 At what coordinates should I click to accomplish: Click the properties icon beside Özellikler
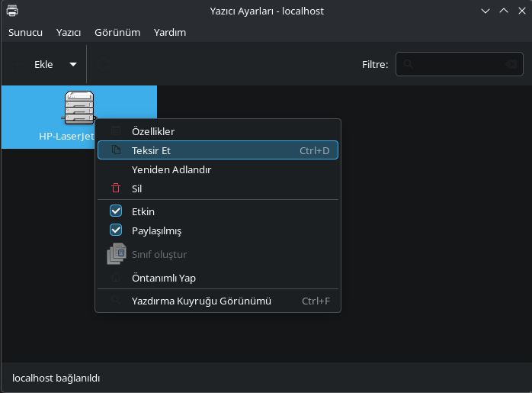116,130
